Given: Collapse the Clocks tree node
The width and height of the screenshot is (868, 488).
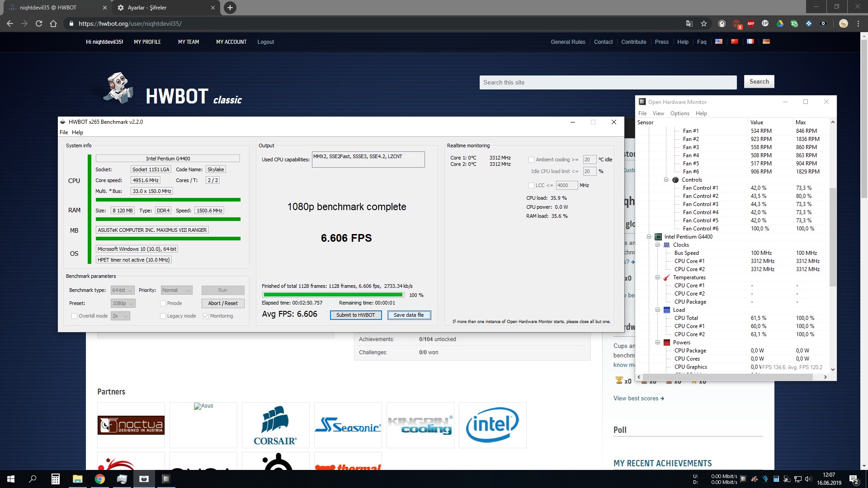Looking at the screenshot, I should click(x=657, y=245).
